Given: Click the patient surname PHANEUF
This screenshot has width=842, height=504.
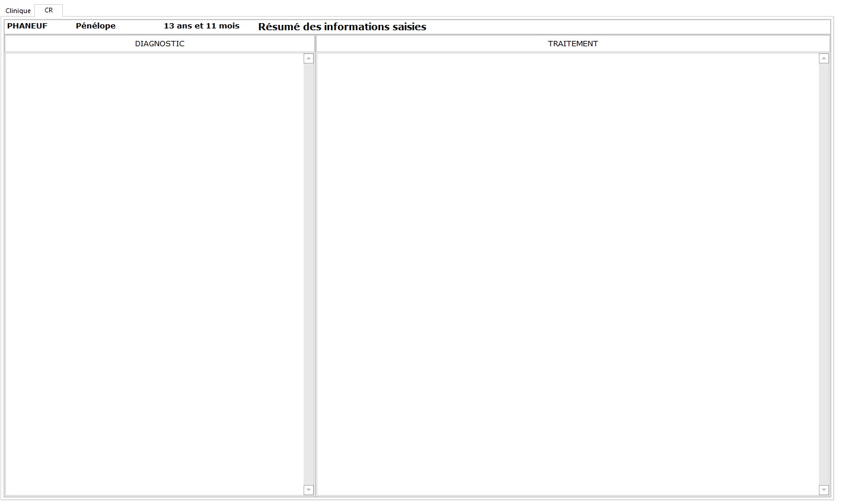Looking at the screenshot, I should (27, 26).
